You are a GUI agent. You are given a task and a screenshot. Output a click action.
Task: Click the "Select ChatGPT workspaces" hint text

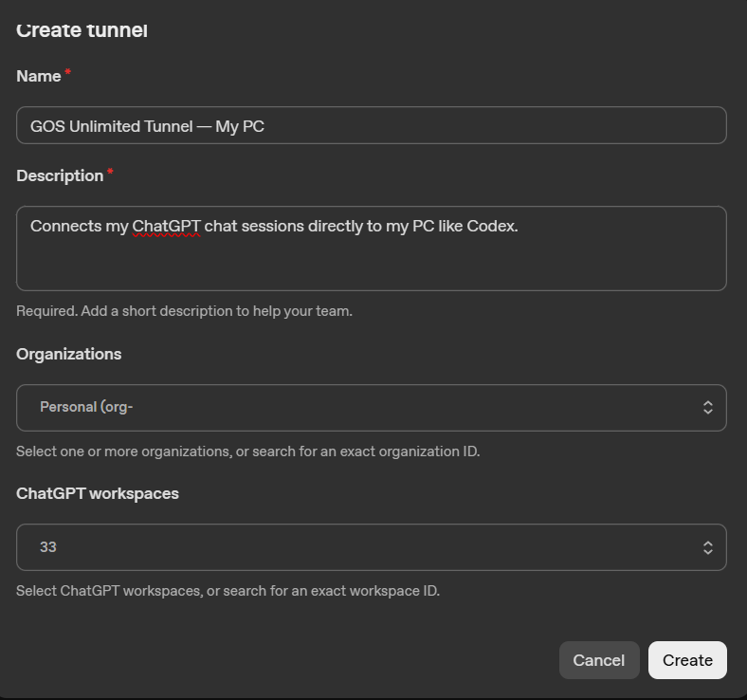tap(228, 591)
